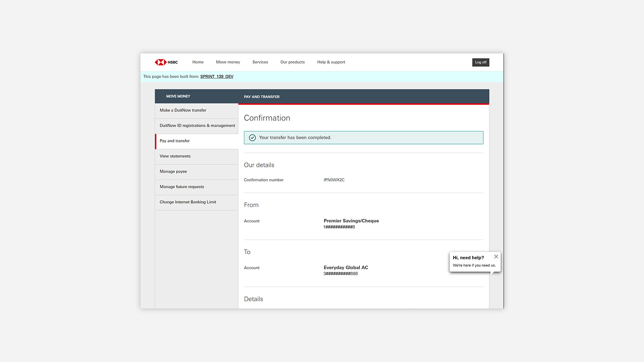
Task: Click the HSBC logo icon
Action: coord(161,62)
